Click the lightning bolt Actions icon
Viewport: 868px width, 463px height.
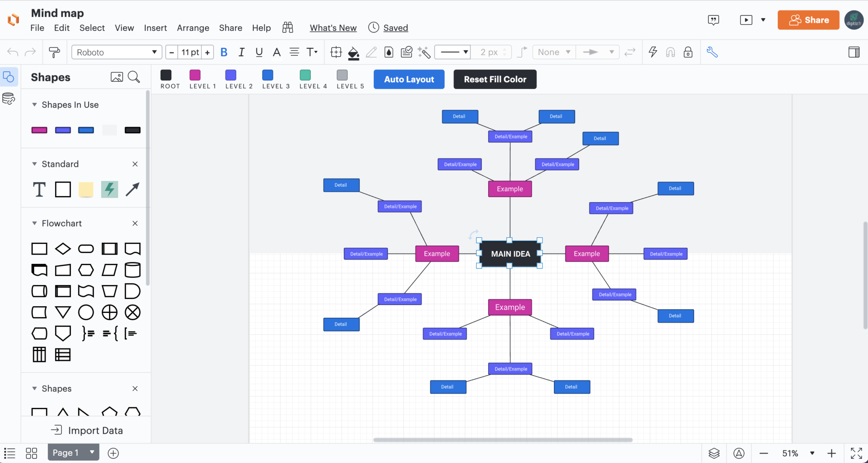(653, 52)
